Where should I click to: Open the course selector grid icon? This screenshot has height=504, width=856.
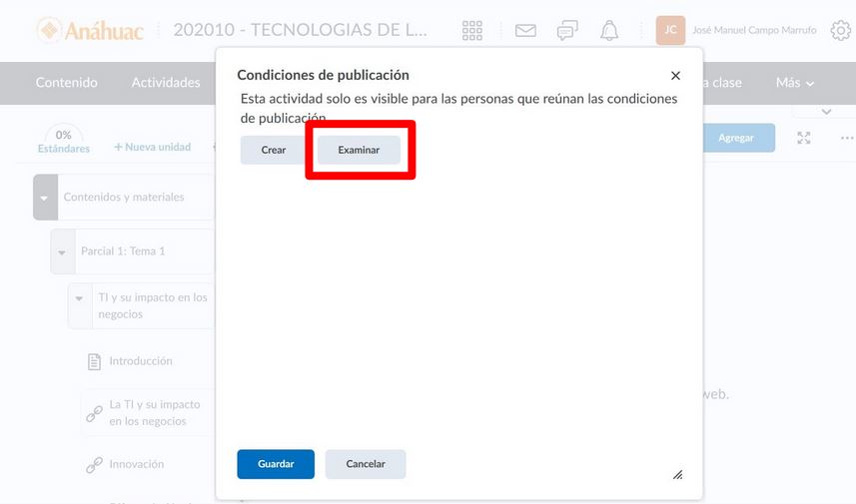(x=472, y=30)
